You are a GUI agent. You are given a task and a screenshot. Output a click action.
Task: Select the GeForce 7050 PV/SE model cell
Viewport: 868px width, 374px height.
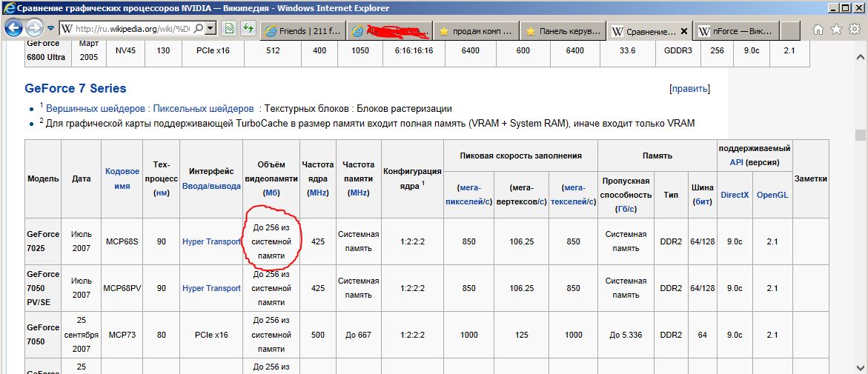click(x=43, y=288)
